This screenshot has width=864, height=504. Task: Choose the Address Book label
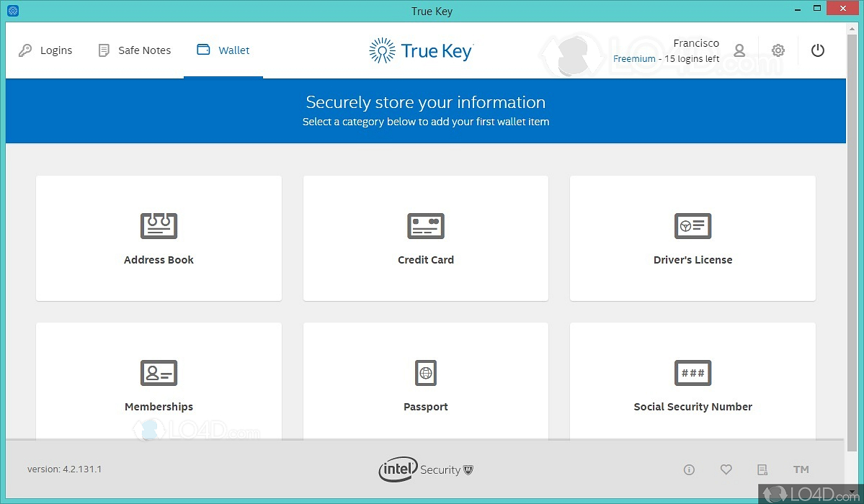pos(159,260)
